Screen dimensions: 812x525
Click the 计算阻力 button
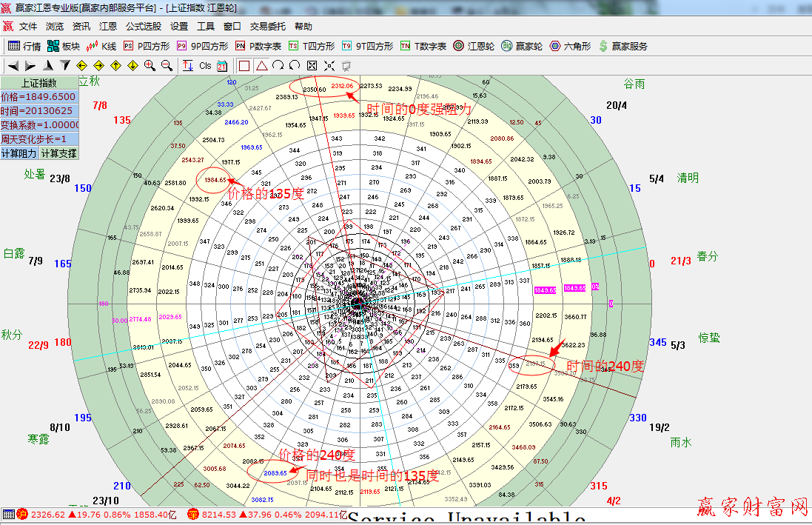[x=19, y=153]
